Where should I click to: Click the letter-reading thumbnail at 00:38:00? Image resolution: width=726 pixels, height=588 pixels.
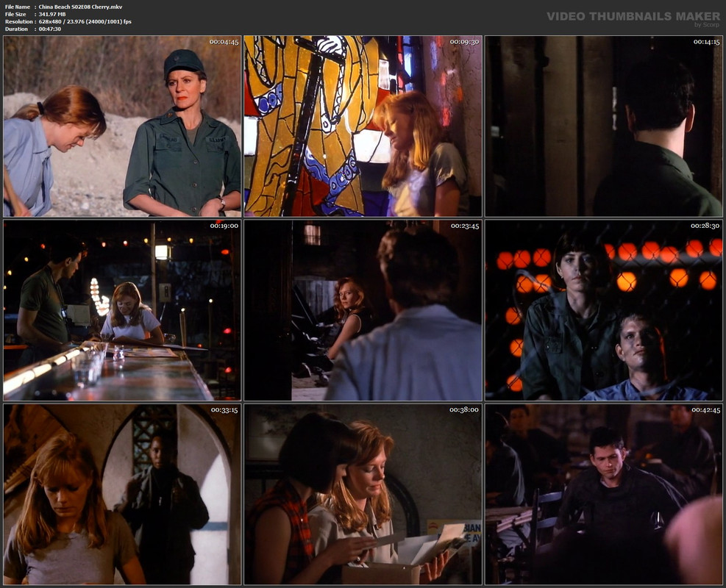pos(363,494)
